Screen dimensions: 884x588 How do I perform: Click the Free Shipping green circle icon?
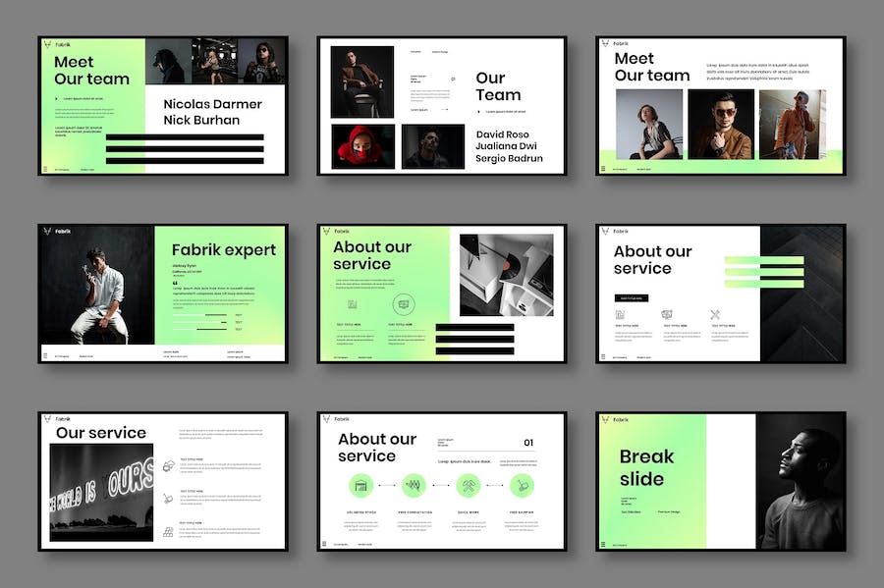click(522, 485)
